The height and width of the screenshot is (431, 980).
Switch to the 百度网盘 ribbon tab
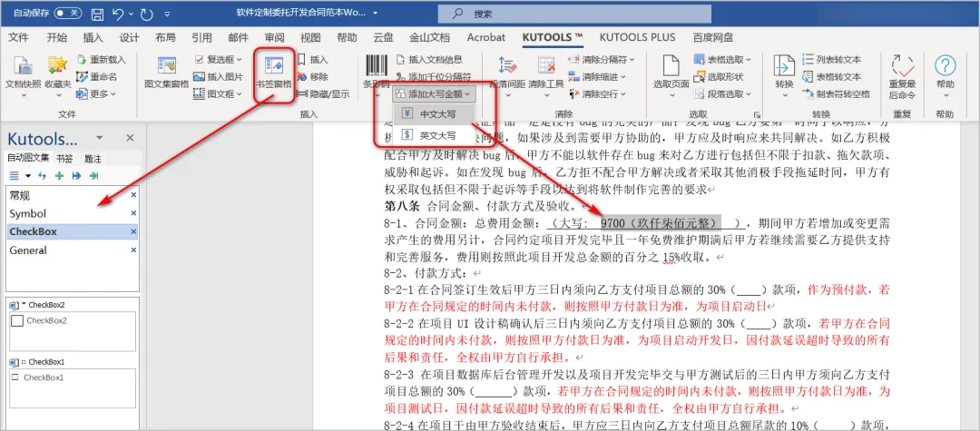tap(713, 37)
